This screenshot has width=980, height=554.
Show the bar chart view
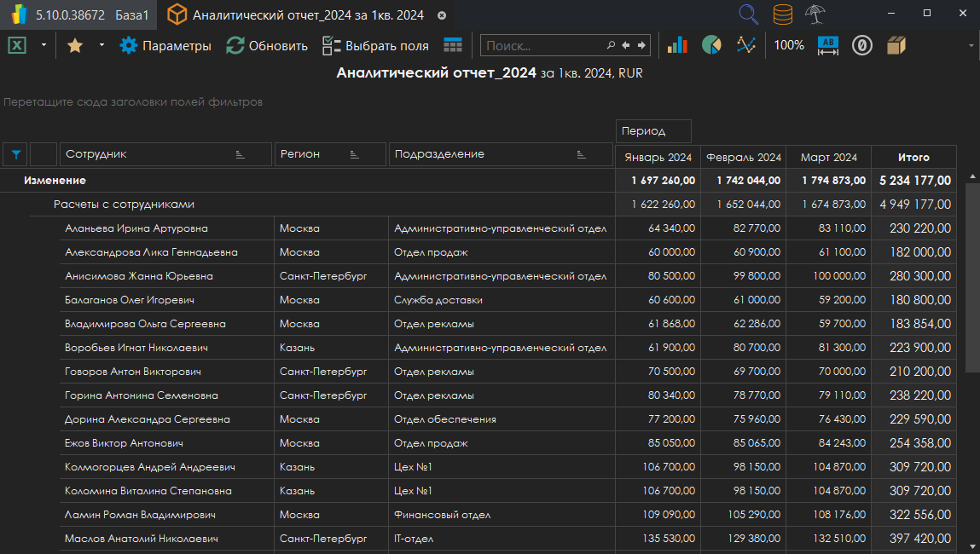[677, 45]
